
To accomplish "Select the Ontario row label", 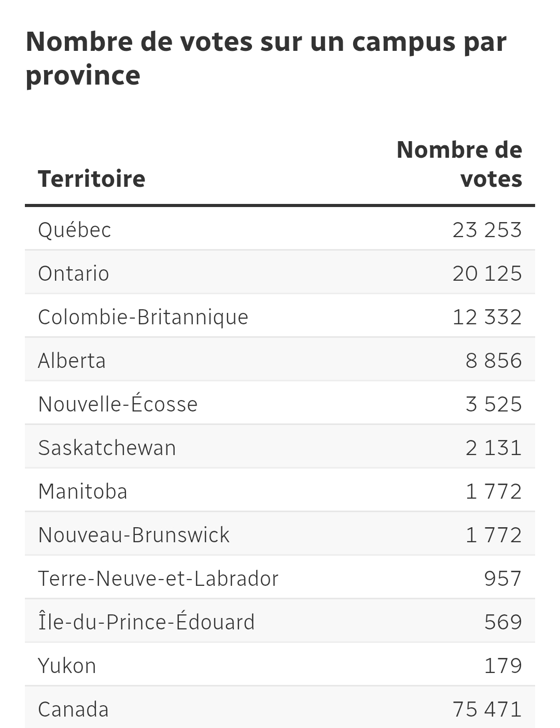I will tap(74, 273).
